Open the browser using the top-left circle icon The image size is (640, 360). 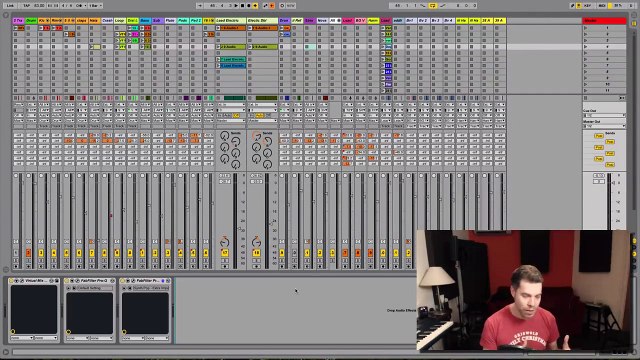click(6, 16)
